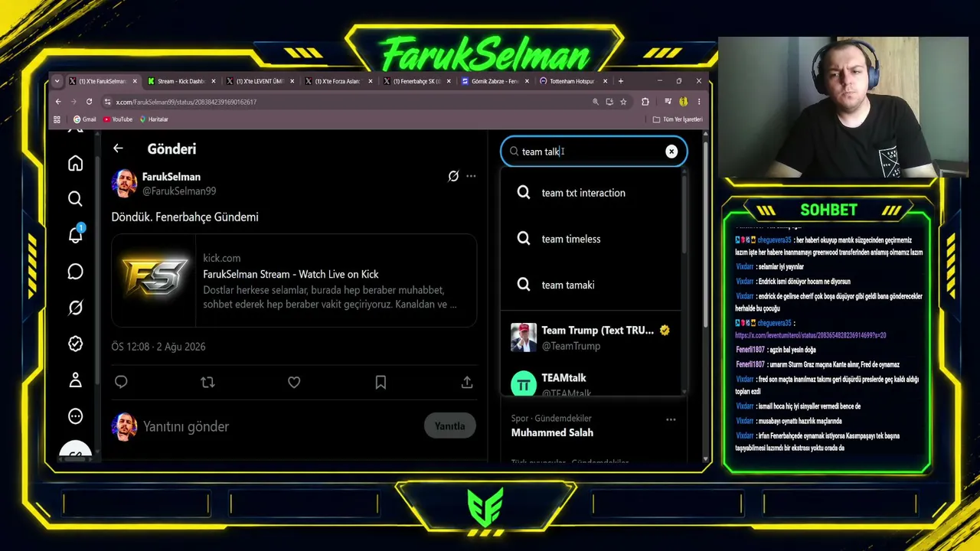980x551 pixels.
Task: Open the tab search dropdown arrow
Action: pos(57,81)
